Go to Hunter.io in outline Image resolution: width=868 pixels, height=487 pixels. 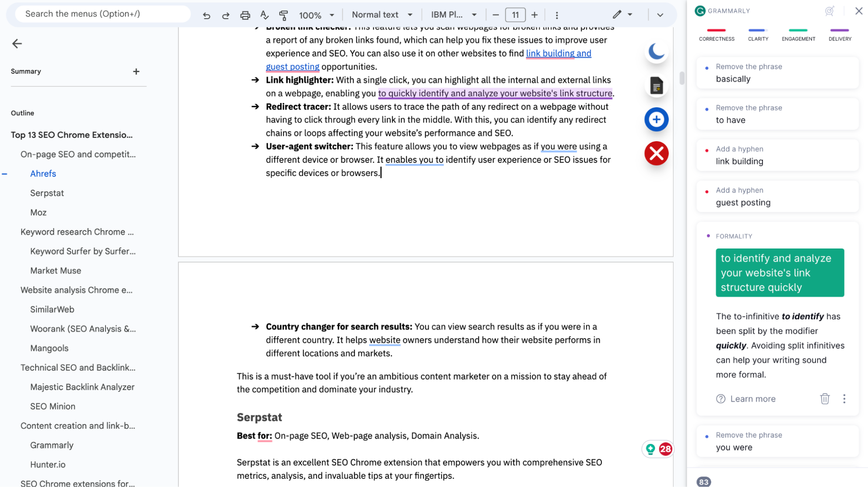48,465
